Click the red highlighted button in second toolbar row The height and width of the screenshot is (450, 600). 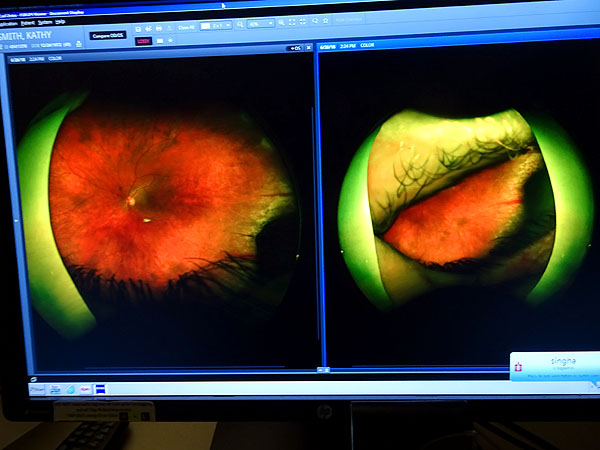point(143,41)
